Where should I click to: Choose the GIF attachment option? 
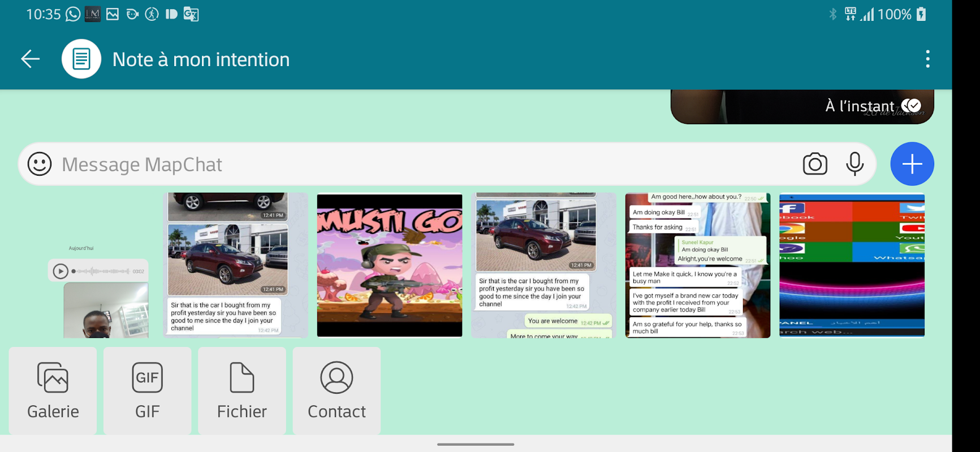coord(148,391)
